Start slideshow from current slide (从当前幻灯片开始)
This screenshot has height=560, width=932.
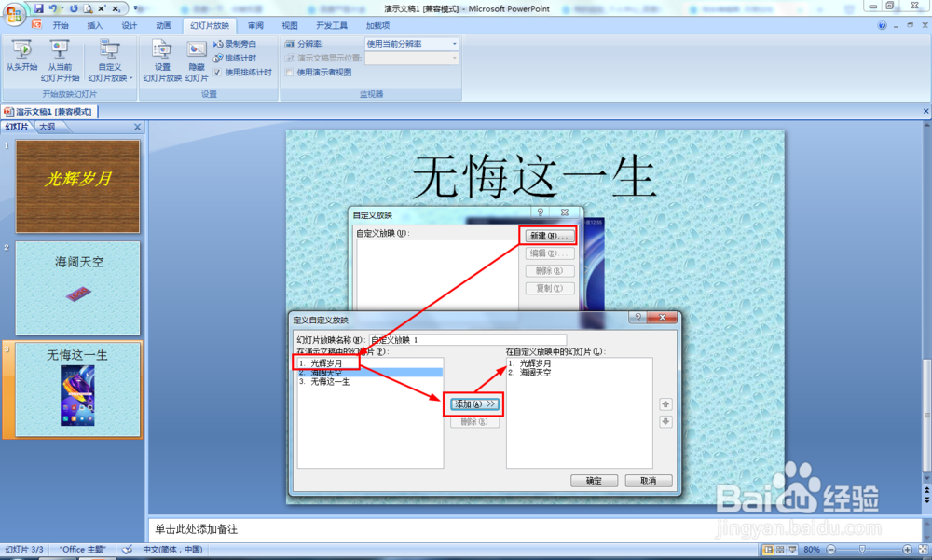[x=60, y=61]
